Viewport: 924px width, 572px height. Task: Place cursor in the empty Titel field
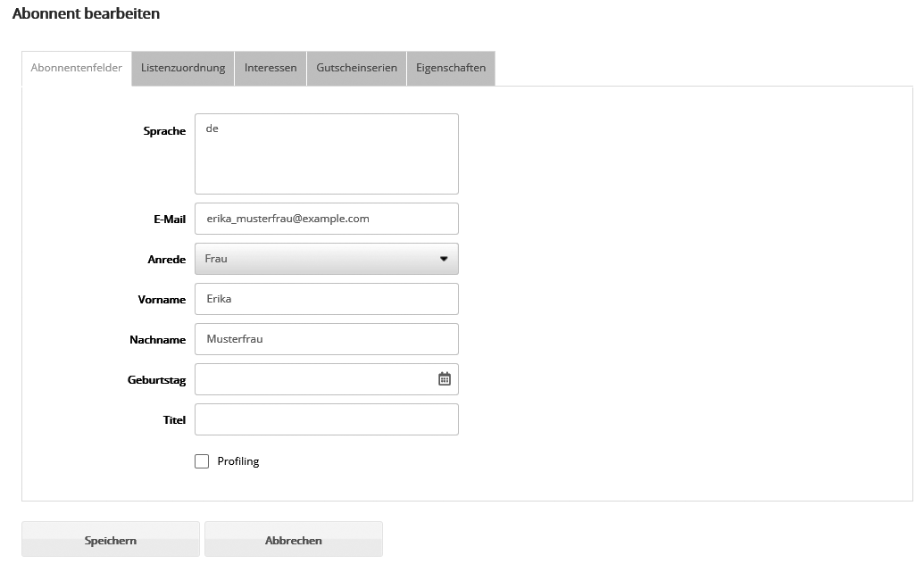coord(327,419)
